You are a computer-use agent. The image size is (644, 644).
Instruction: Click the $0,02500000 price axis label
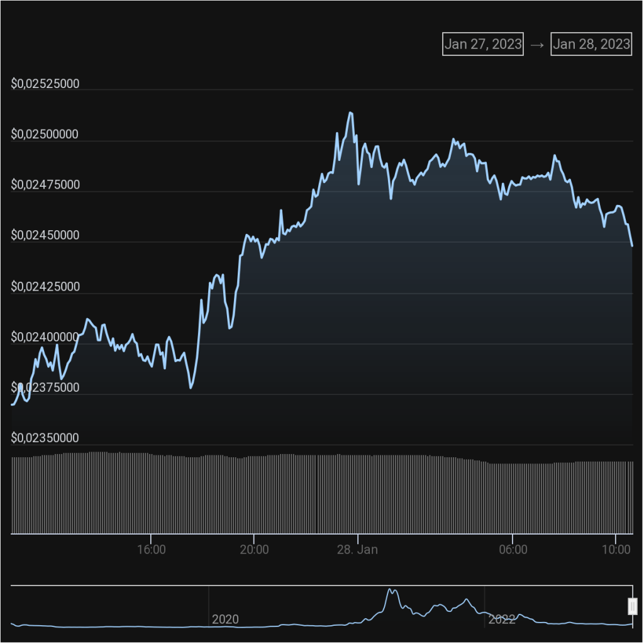click(x=45, y=135)
